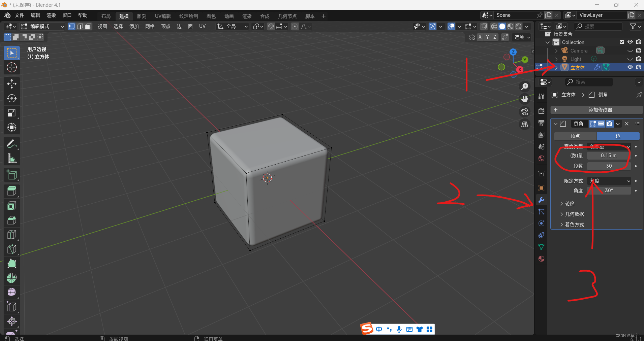This screenshot has width=644, height=341.
Task: Enable X axis mirror button
Action: (480, 37)
